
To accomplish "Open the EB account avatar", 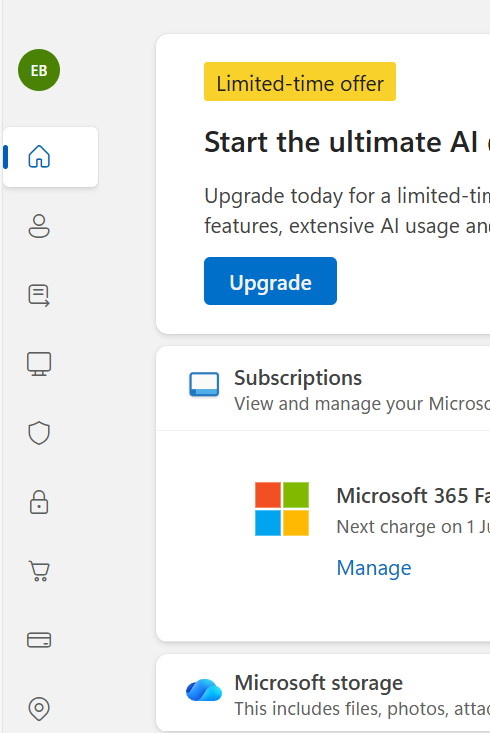I will [x=39, y=70].
